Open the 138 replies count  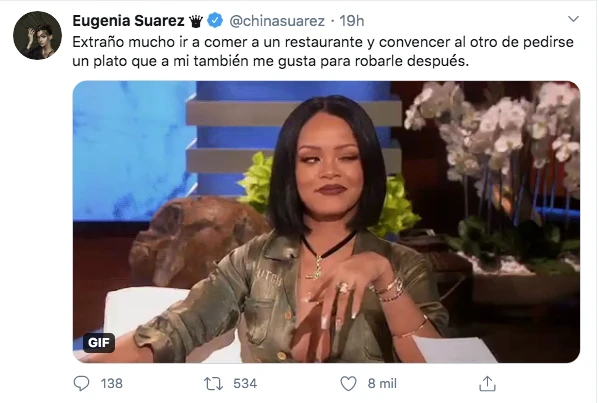[112, 383]
